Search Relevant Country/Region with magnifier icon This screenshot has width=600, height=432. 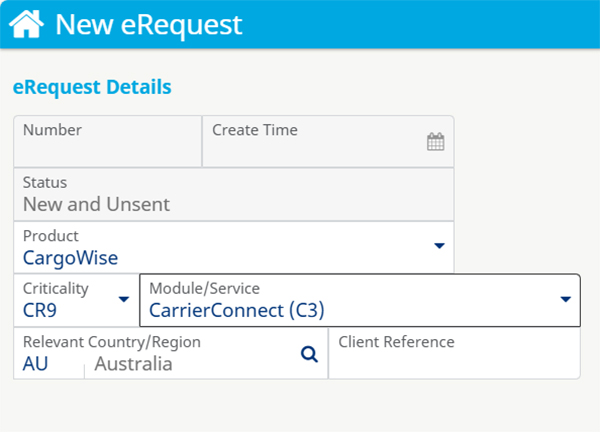coord(309,354)
